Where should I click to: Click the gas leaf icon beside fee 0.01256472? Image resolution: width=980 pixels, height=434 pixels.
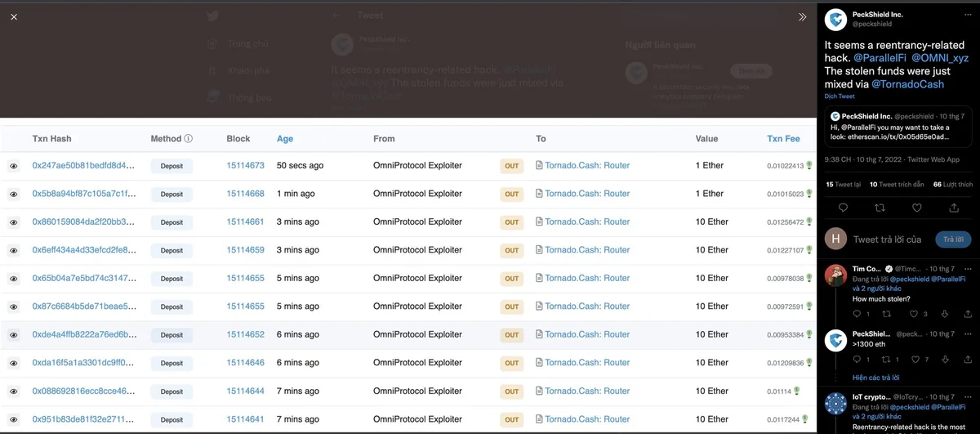coord(809,221)
